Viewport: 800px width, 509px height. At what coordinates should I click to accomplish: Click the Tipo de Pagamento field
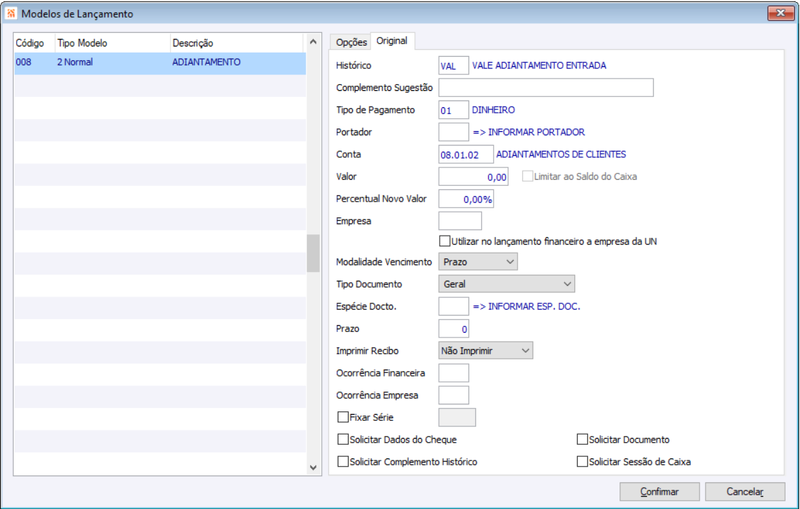click(454, 110)
